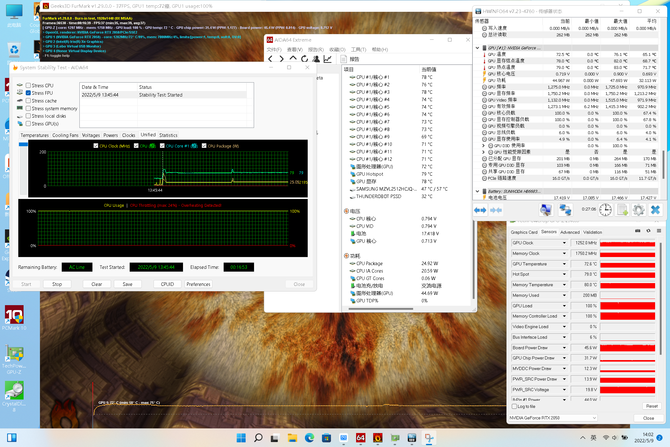Switch to the Temperatures tab
670x447 pixels.
[x=35, y=135]
